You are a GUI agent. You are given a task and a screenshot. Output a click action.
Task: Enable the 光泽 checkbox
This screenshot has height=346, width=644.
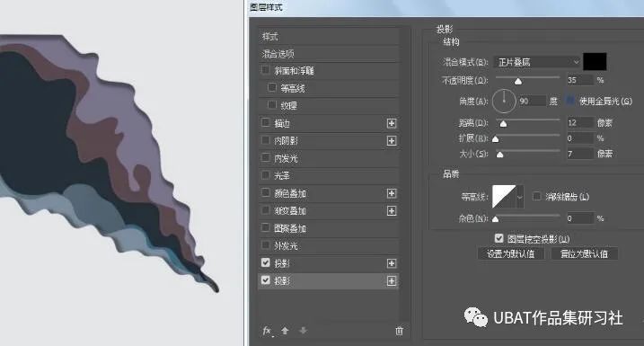[x=266, y=175]
